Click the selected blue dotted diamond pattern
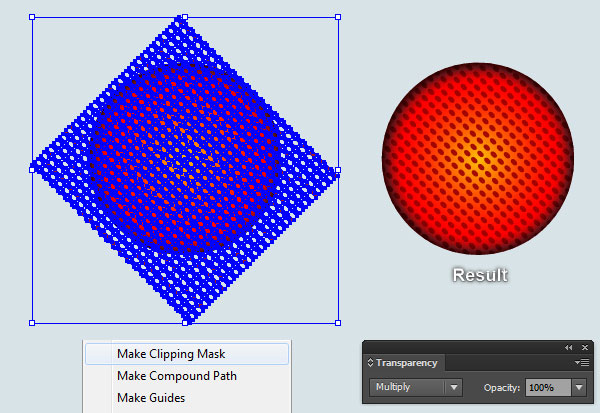 click(x=185, y=170)
